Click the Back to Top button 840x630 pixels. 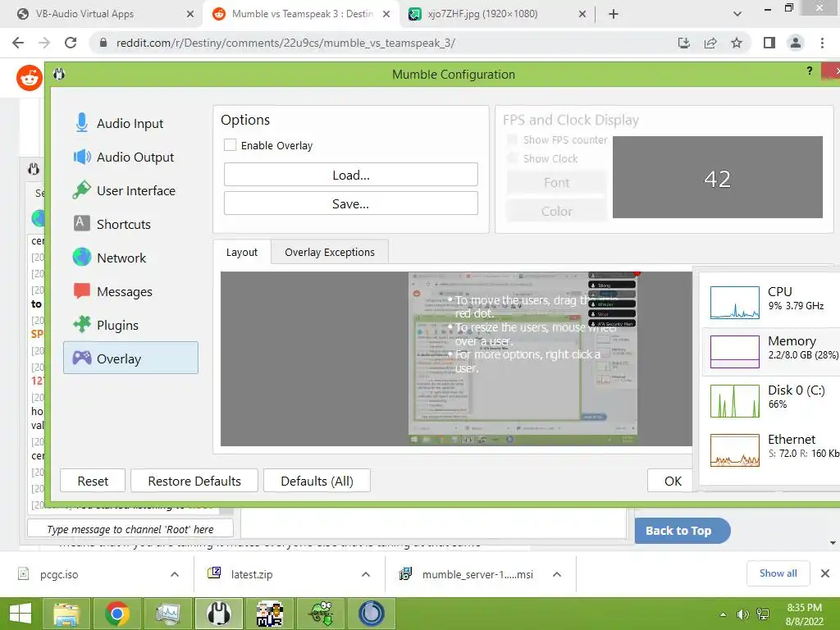(x=682, y=531)
